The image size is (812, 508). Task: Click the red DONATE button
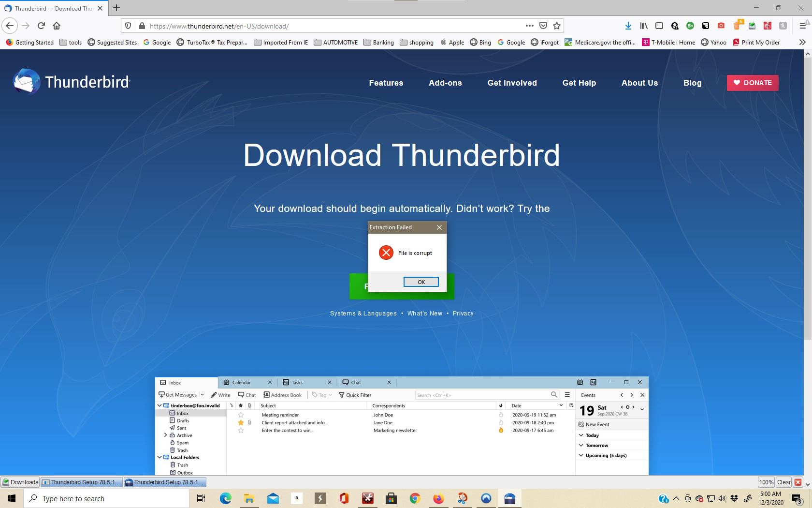[x=752, y=83]
